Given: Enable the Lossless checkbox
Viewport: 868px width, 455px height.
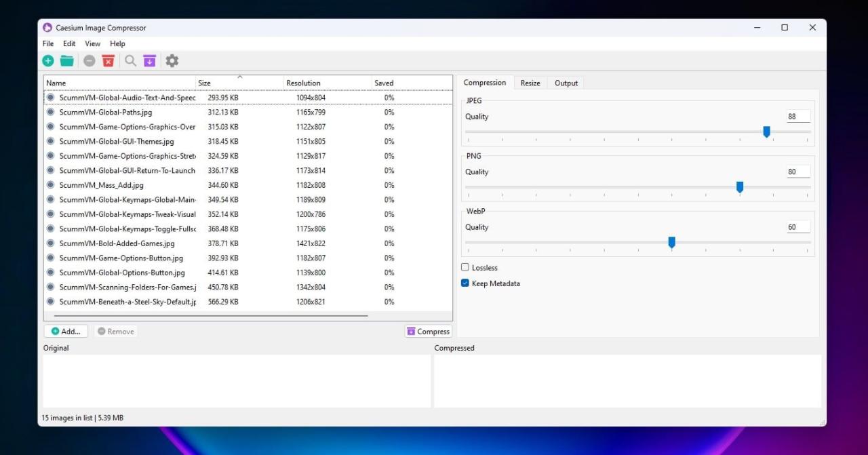Looking at the screenshot, I should pos(465,268).
